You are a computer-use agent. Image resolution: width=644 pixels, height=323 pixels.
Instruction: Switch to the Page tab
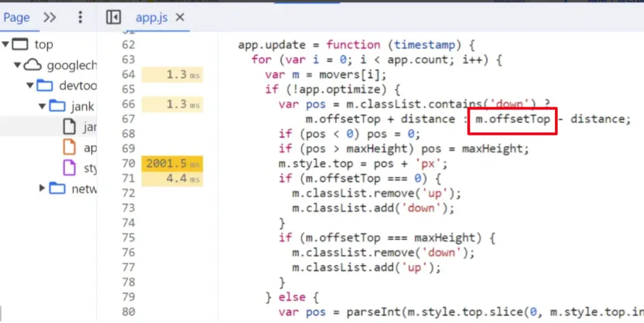tap(16, 17)
